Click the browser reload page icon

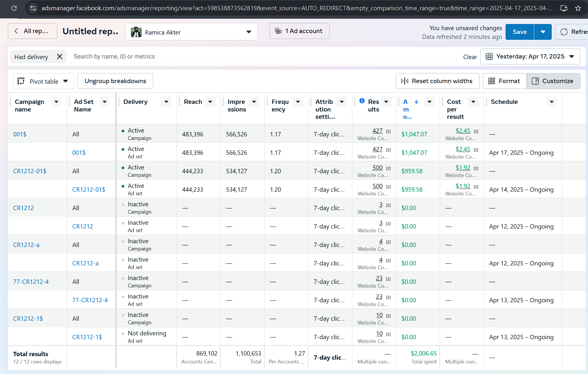[x=14, y=8]
